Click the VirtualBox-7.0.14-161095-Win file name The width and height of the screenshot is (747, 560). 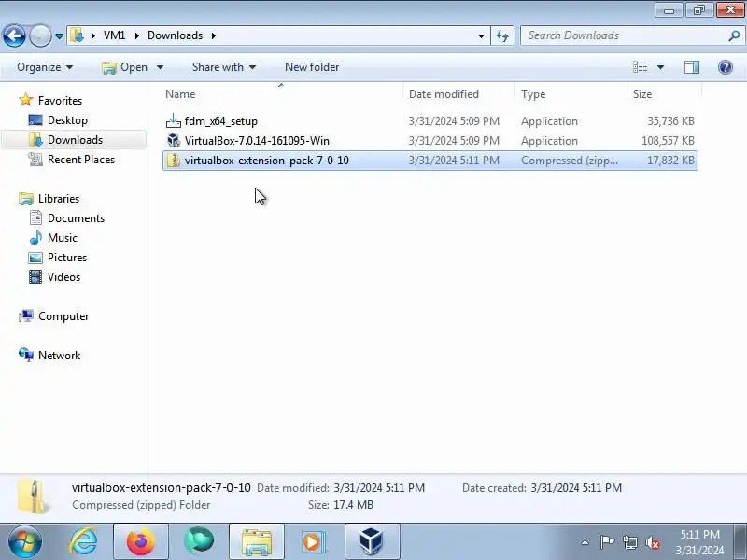tap(257, 141)
